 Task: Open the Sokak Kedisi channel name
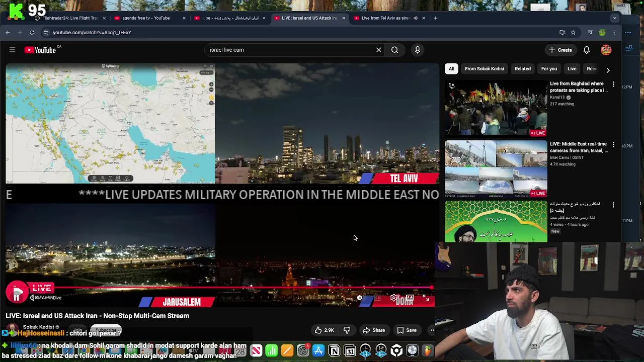tap(38, 327)
